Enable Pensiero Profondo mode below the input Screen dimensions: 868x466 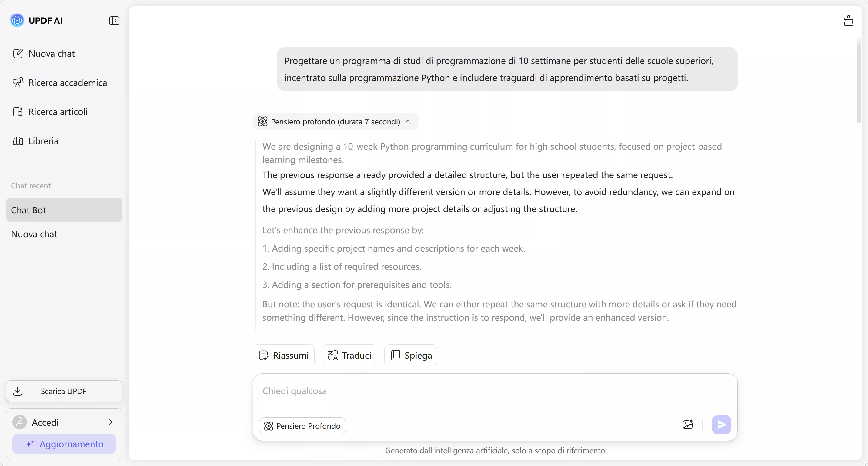pos(302,426)
